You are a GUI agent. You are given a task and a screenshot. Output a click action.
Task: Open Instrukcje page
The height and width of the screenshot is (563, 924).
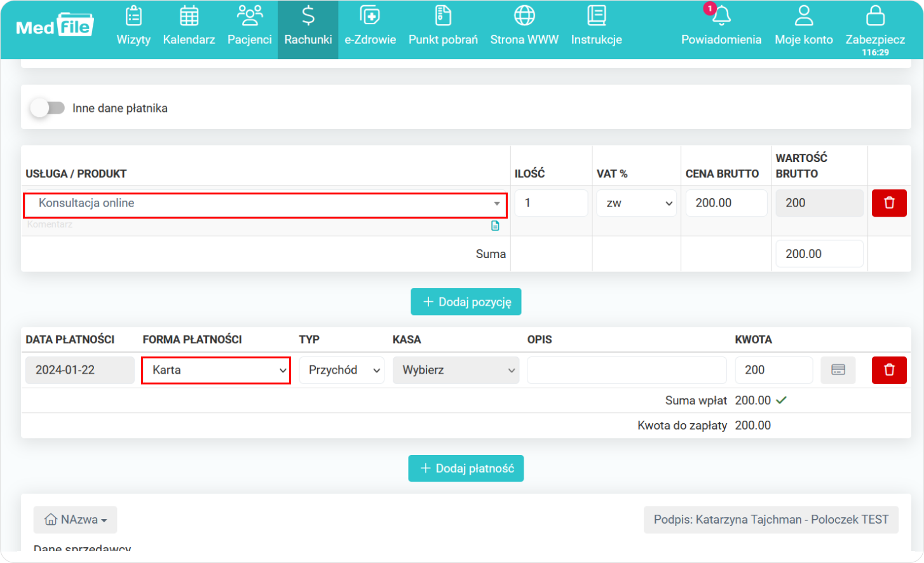click(596, 26)
